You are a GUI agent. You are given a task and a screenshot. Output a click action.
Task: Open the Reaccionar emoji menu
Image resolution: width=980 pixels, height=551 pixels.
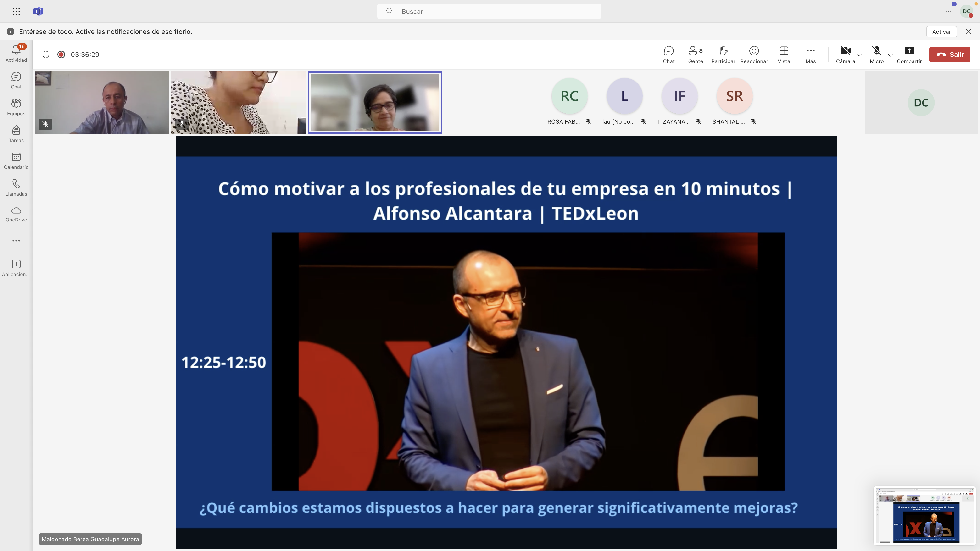pyautogui.click(x=754, y=55)
